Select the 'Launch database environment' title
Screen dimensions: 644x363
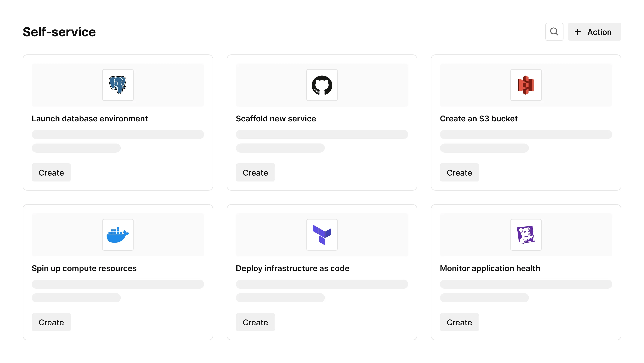90,119
